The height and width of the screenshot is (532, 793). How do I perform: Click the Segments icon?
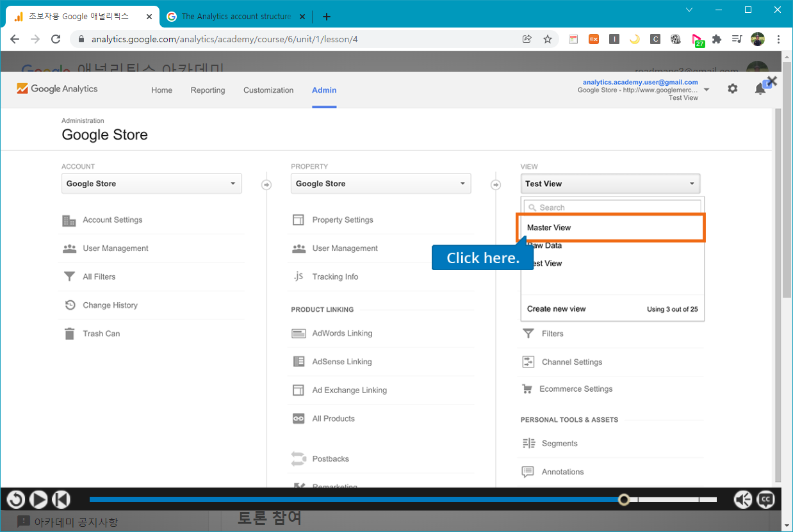click(528, 443)
